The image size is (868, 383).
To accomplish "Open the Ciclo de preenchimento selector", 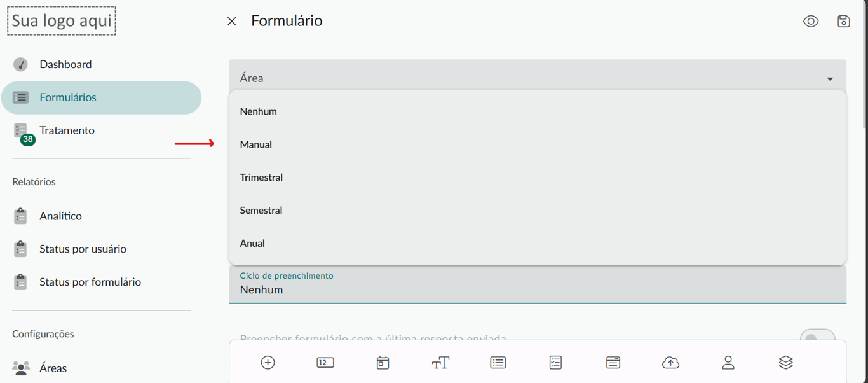I will (537, 284).
